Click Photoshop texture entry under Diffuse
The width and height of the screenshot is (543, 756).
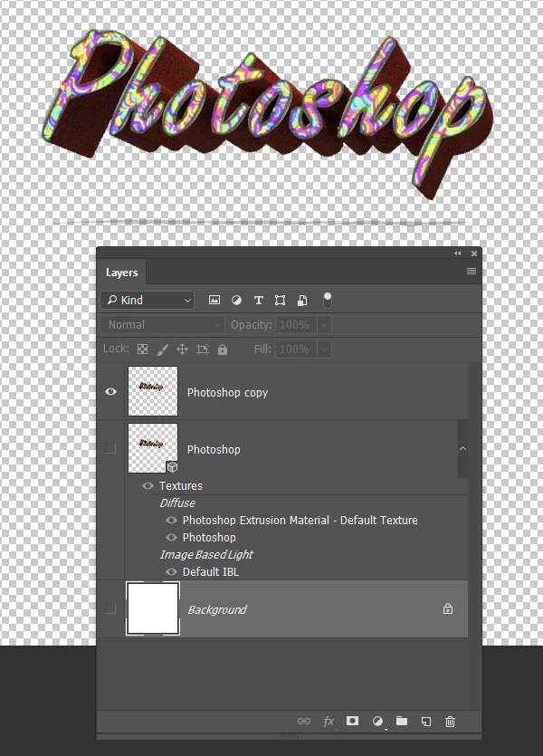point(209,538)
